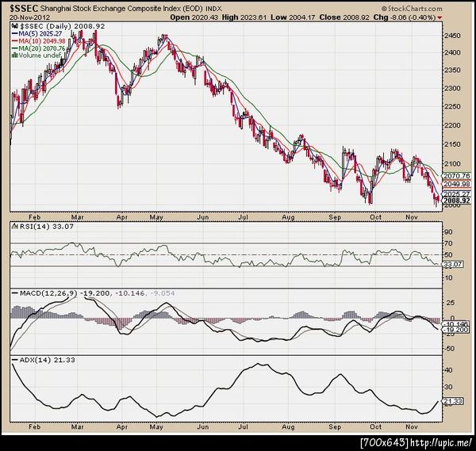
Task: Open the StockCharts.com copyright link
Action: 412,9
